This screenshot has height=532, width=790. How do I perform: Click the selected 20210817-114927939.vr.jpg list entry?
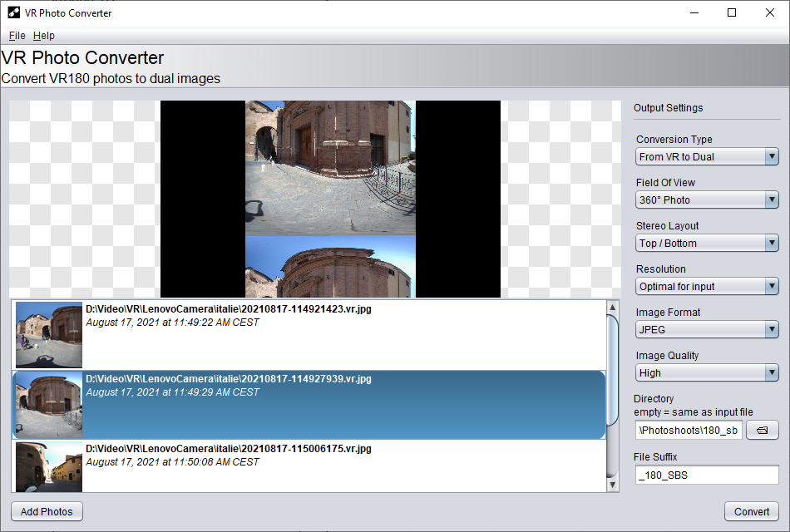333,405
